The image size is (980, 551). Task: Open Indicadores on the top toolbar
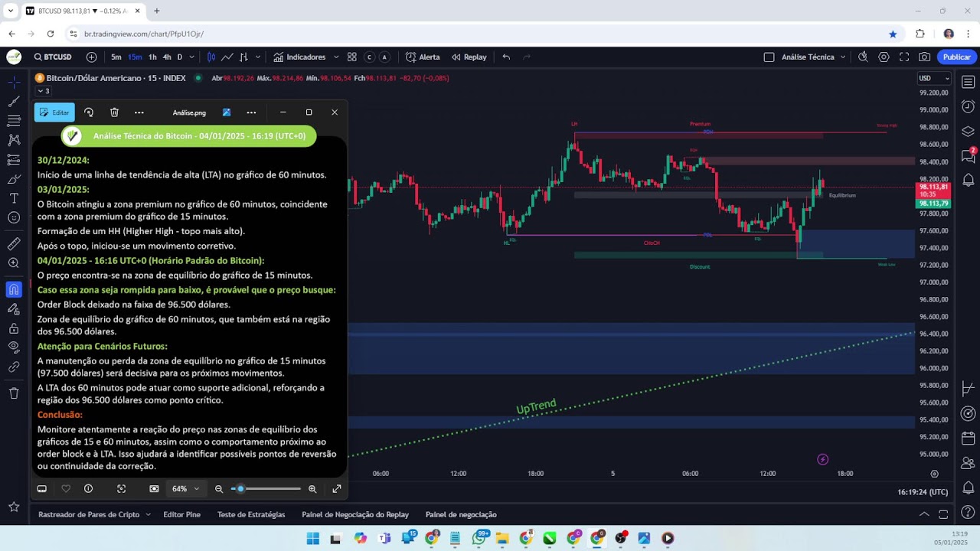(x=303, y=57)
